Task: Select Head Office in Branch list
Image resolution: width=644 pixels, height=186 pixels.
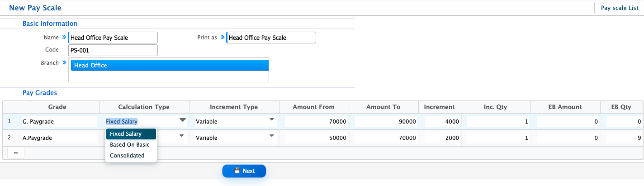Action: pyautogui.click(x=170, y=65)
